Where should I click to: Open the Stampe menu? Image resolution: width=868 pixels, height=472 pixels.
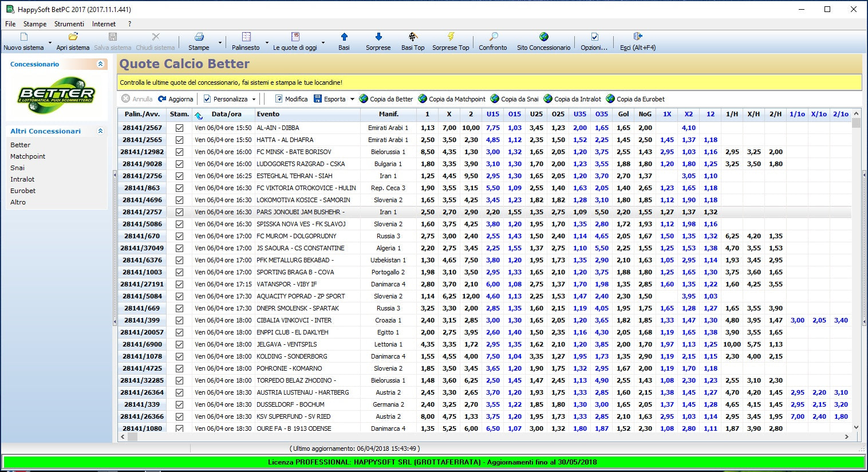pos(35,24)
